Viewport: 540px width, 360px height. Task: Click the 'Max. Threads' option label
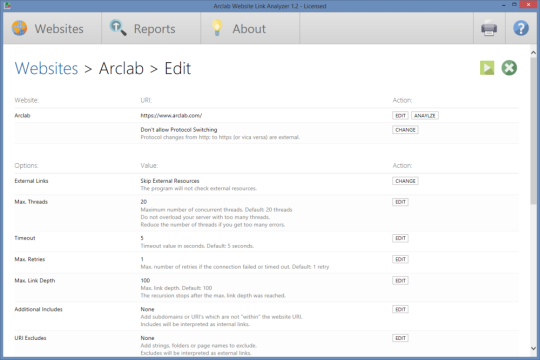pos(31,202)
